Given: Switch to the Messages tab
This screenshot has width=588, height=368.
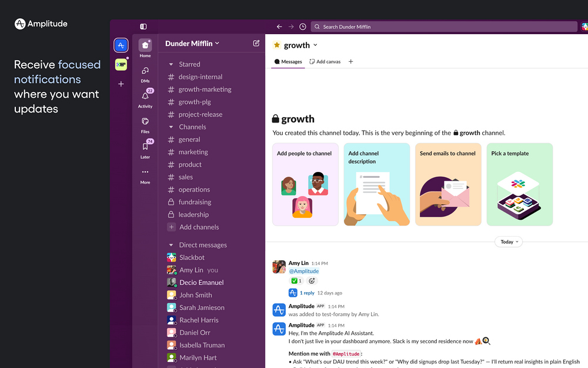Looking at the screenshot, I should (288, 62).
